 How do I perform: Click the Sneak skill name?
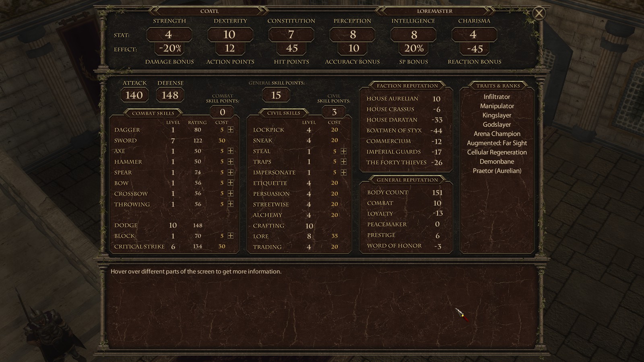(263, 141)
